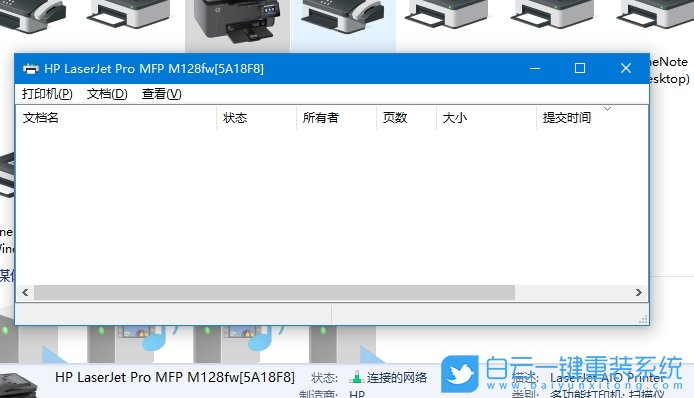Sort print queue by 大小 column
The height and width of the screenshot is (398, 694).
486,118
